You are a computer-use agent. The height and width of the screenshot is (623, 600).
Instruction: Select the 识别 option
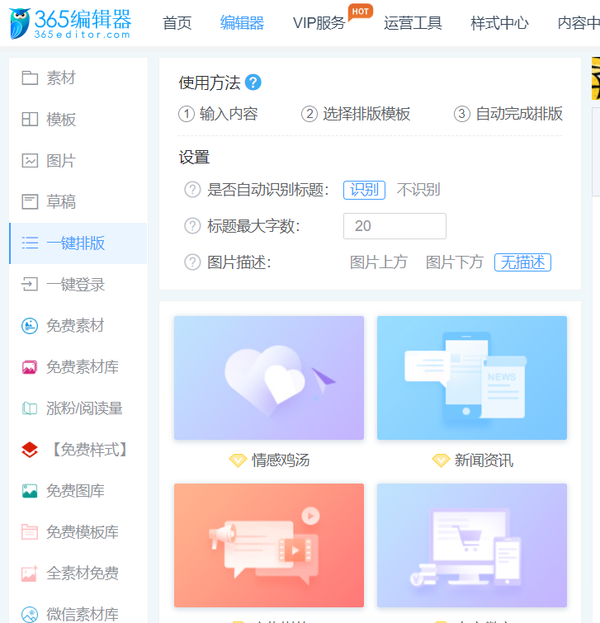[364, 190]
